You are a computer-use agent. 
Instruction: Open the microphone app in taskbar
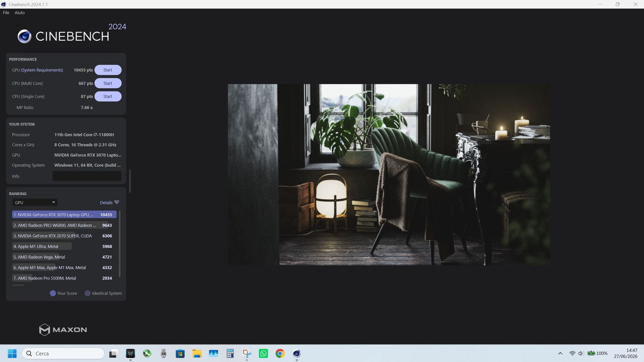tap(163, 354)
